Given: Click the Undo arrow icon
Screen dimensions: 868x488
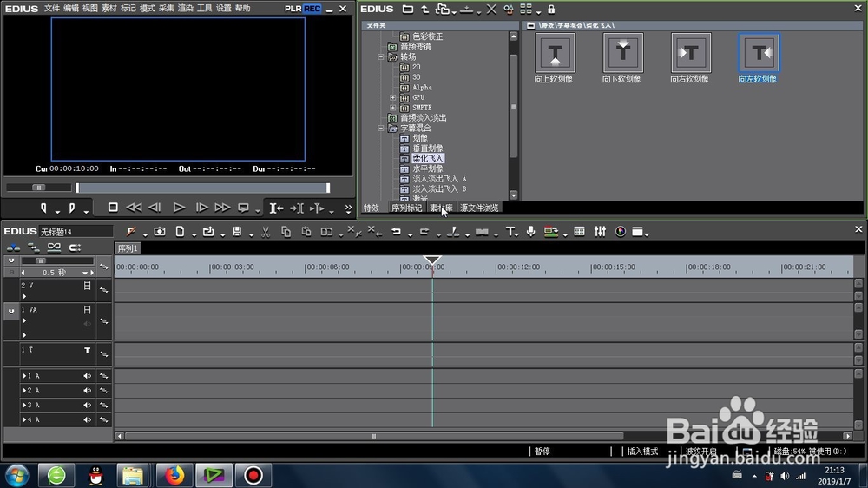Looking at the screenshot, I should pos(397,232).
